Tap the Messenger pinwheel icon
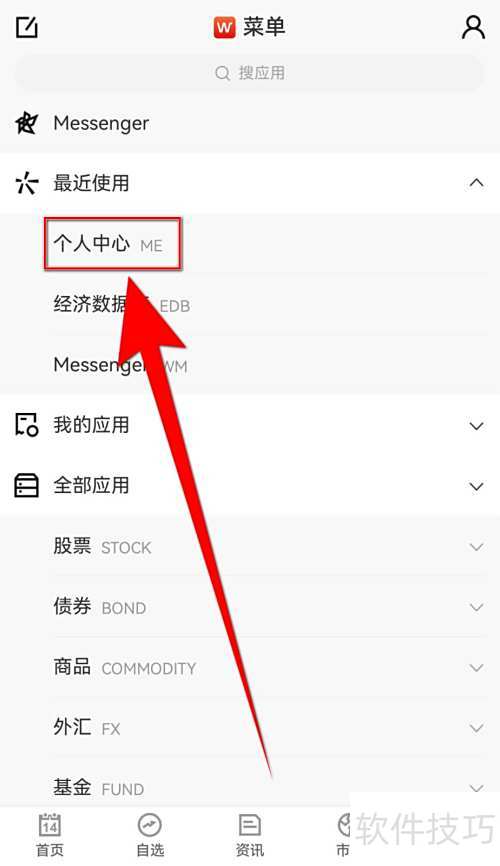This screenshot has height=866, width=500. 27,123
